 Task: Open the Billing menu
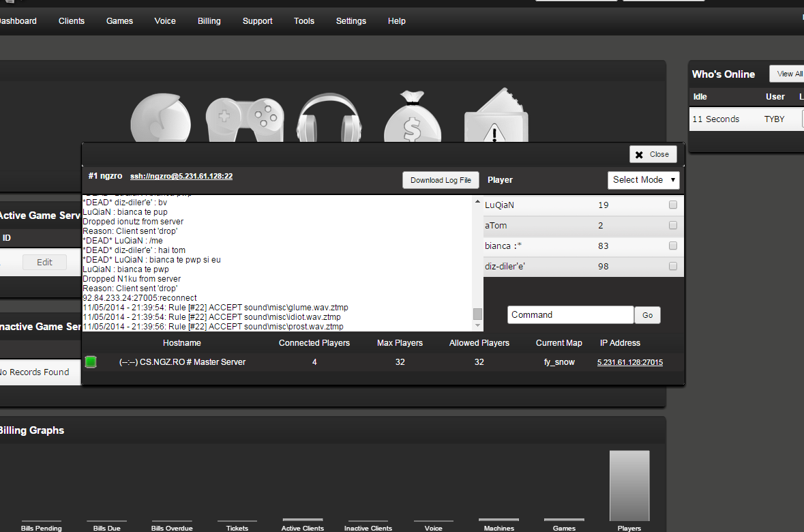[x=209, y=21]
